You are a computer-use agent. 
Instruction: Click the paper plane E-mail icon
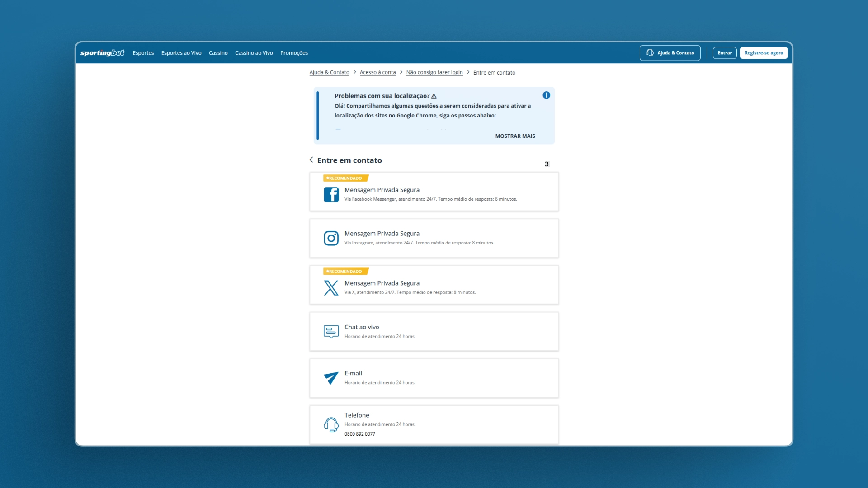coord(331,378)
